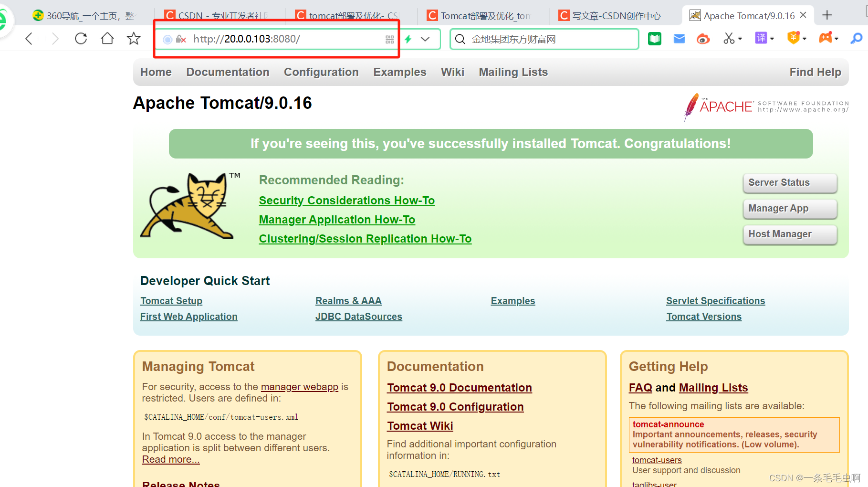Expand the yellow shield icon dropdown arrow
868x487 pixels.
click(805, 39)
